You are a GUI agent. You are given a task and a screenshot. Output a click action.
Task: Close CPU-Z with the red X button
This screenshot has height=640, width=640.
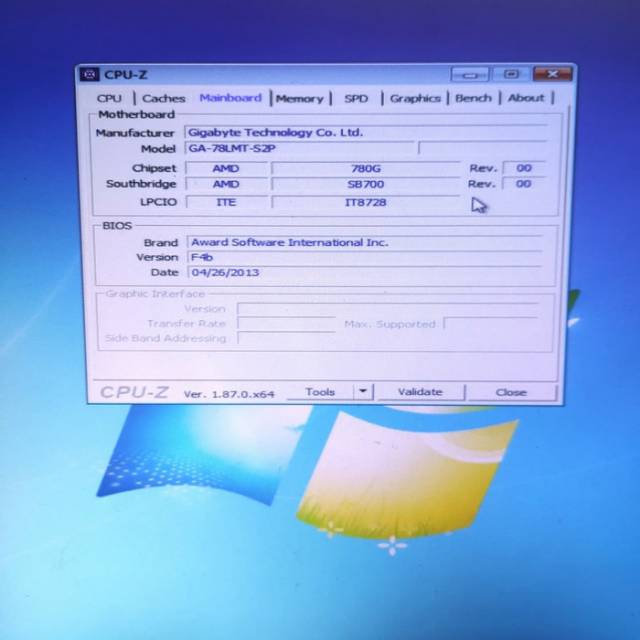point(551,74)
